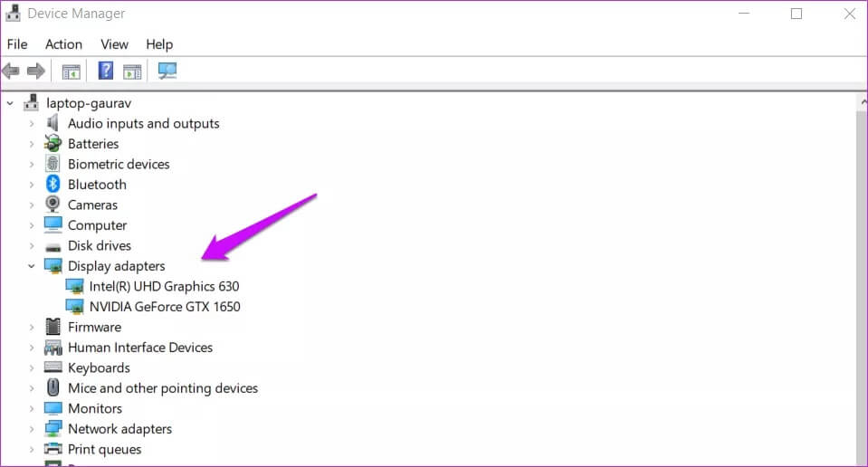
Task: Expand the Network adapters node
Action: point(32,429)
